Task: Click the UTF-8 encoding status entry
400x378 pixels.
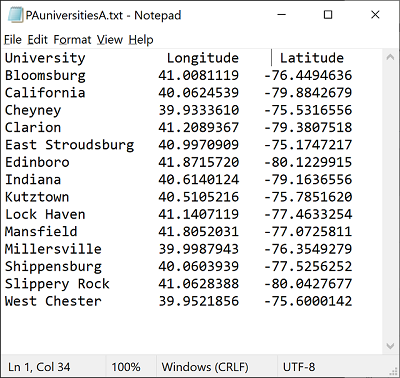Action: click(x=299, y=367)
